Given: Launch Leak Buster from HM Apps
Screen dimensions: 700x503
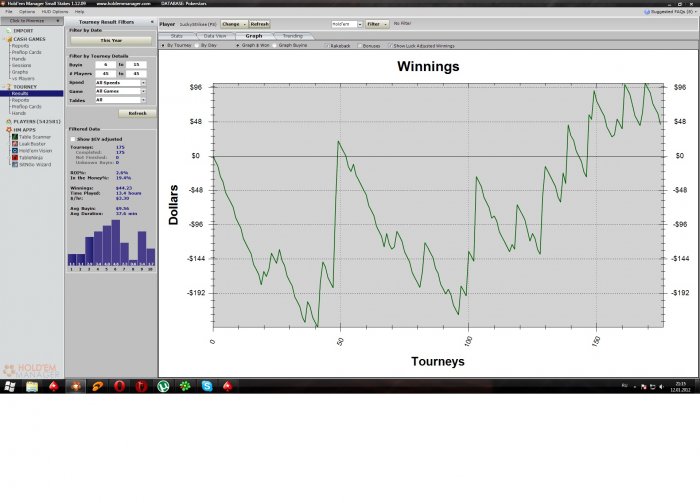Looking at the screenshot, I should pyautogui.click(x=15, y=144).
